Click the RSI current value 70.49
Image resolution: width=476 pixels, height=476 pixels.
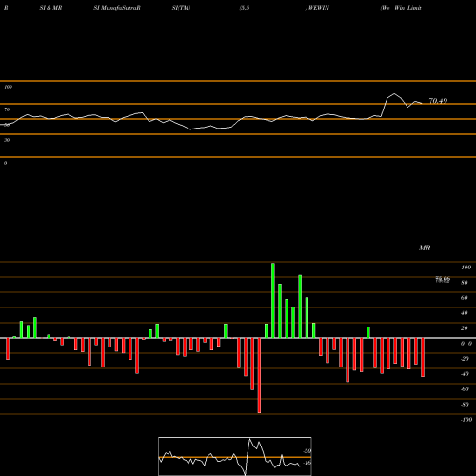[438, 101]
